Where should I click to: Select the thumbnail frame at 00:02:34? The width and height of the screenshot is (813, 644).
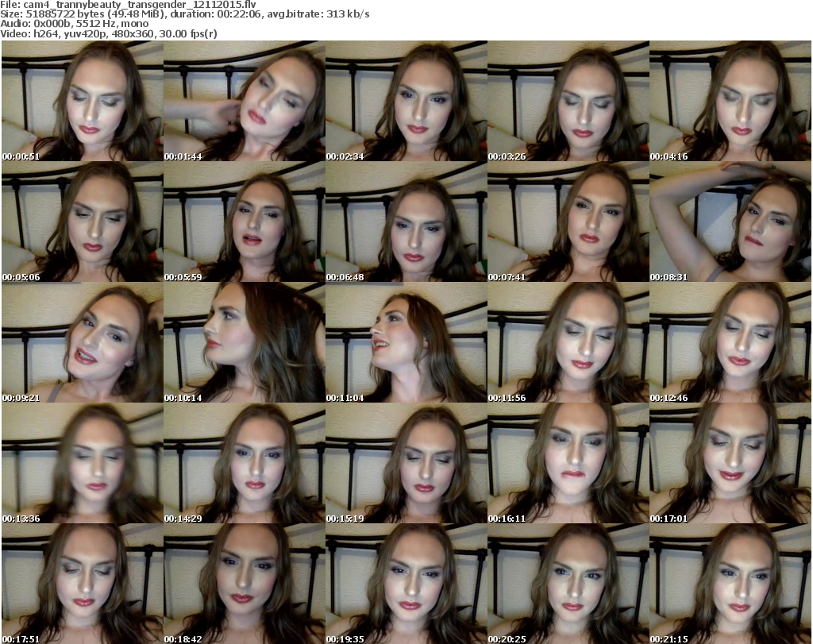(406, 101)
